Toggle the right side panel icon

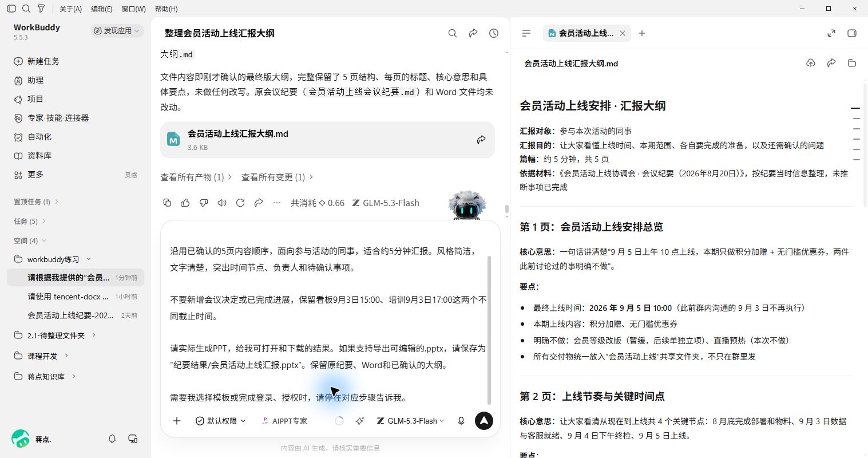point(852,33)
